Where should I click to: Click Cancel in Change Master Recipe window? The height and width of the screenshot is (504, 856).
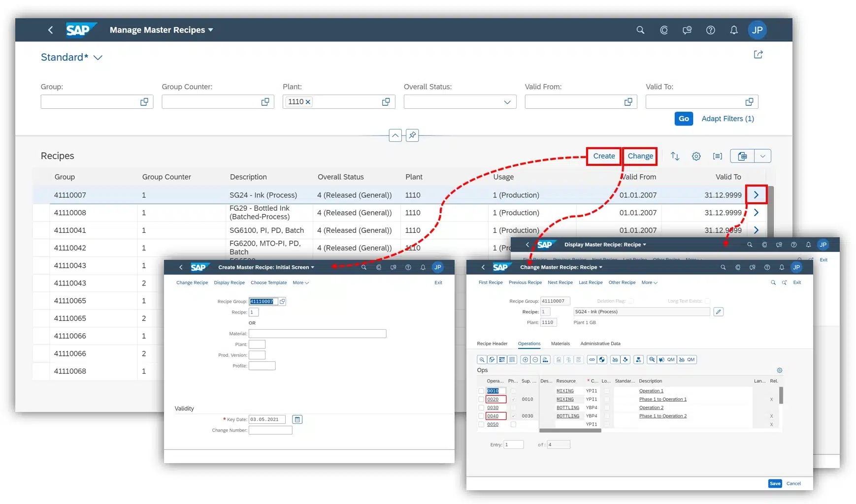coord(793,483)
